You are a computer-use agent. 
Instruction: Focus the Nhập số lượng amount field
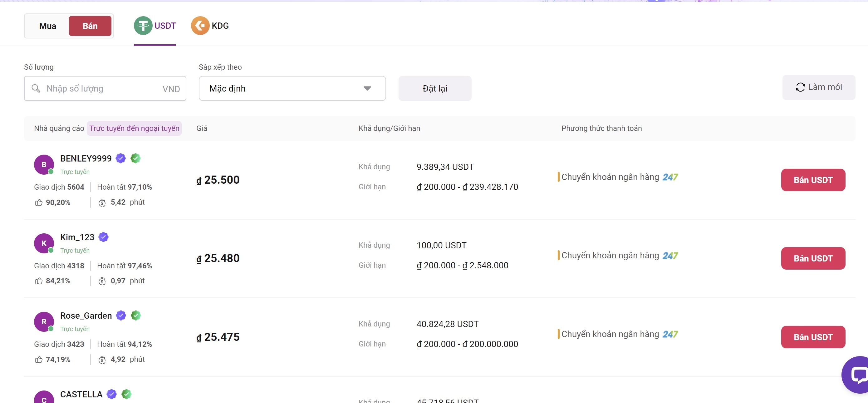coord(105,88)
